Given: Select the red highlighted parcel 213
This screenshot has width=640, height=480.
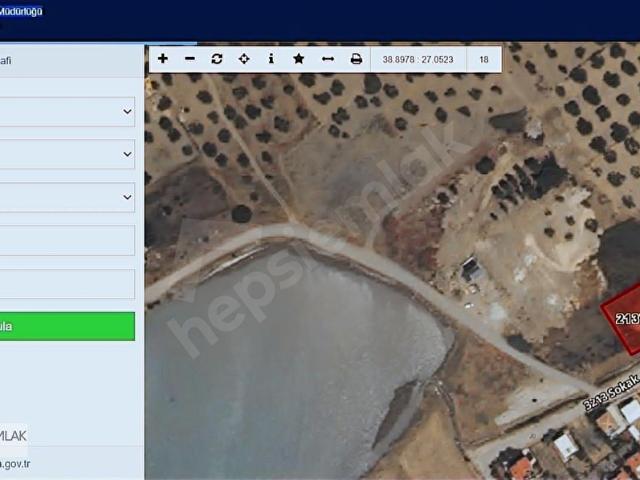Looking at the screenshot, I should click(x=623, y=319).
